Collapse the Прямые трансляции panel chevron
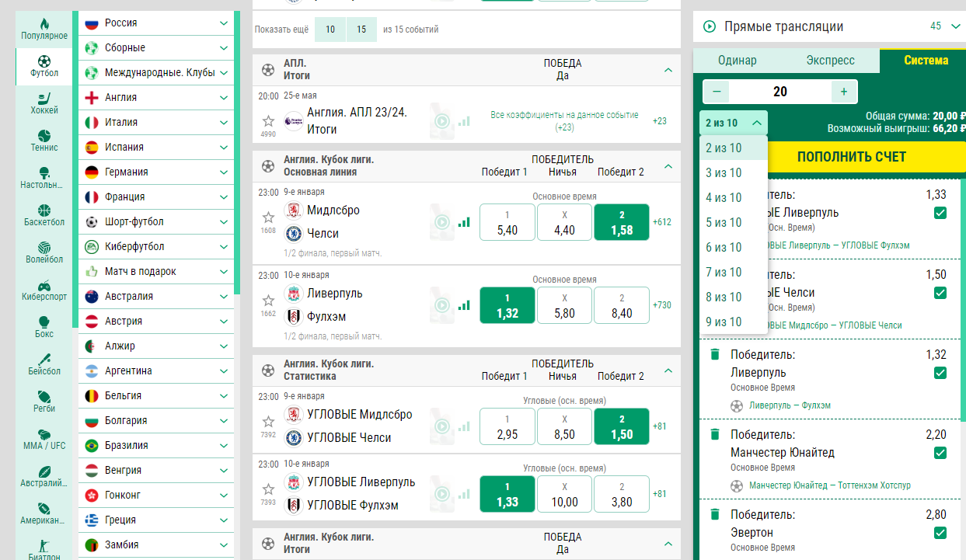Image resolution: width=966 pixels, height=560 pixels. (956, 26)
